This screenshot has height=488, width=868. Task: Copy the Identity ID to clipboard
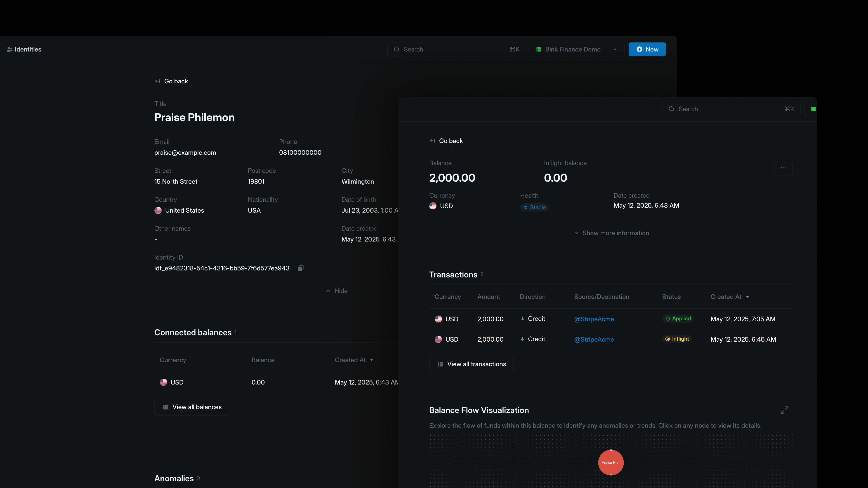point(301,268)
